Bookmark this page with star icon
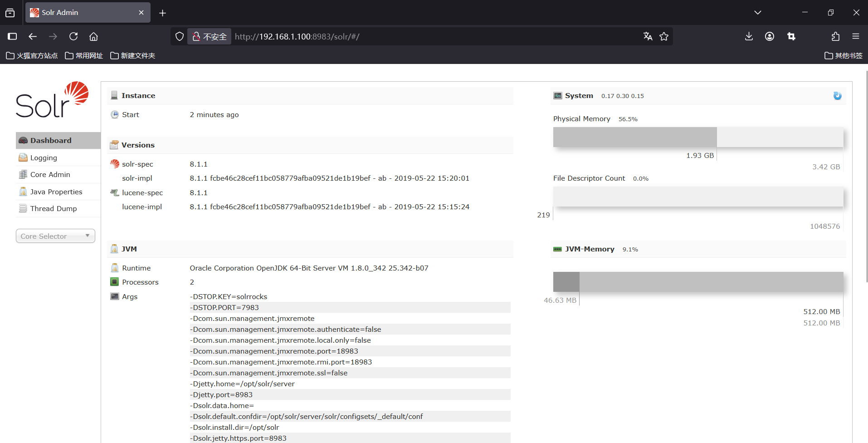This screenshot has width=868, height=443. (x=664, y=36)
